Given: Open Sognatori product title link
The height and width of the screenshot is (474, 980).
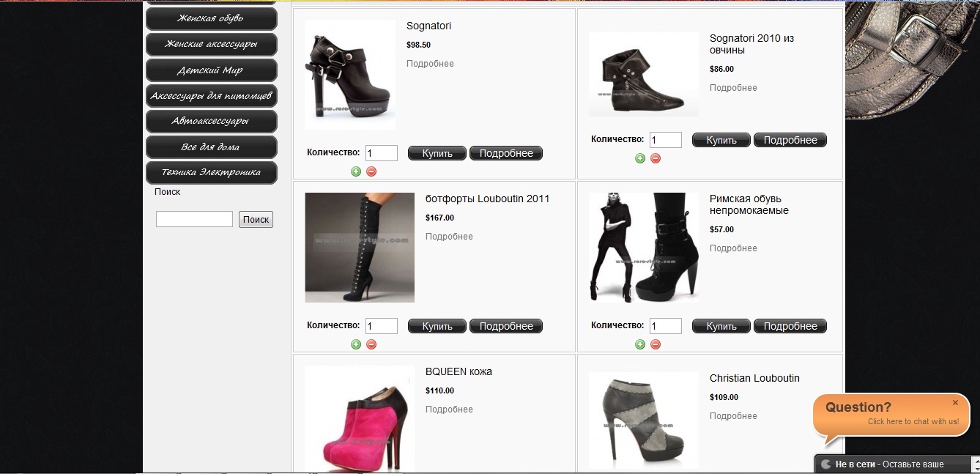Looking at the screenshot, I should (x=428, y=26).
